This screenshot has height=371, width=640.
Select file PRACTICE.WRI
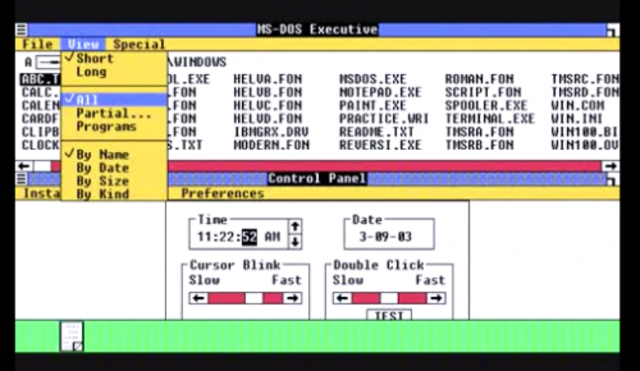(384, 119)
